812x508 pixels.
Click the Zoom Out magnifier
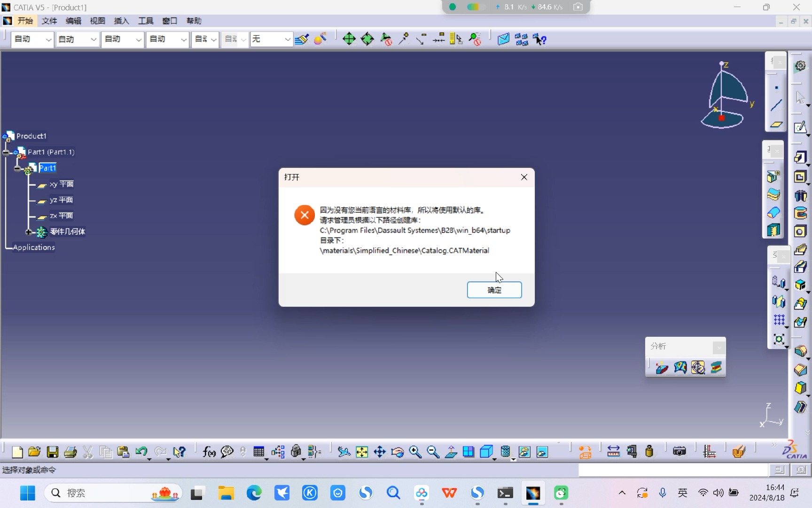(x=433, y=452)
